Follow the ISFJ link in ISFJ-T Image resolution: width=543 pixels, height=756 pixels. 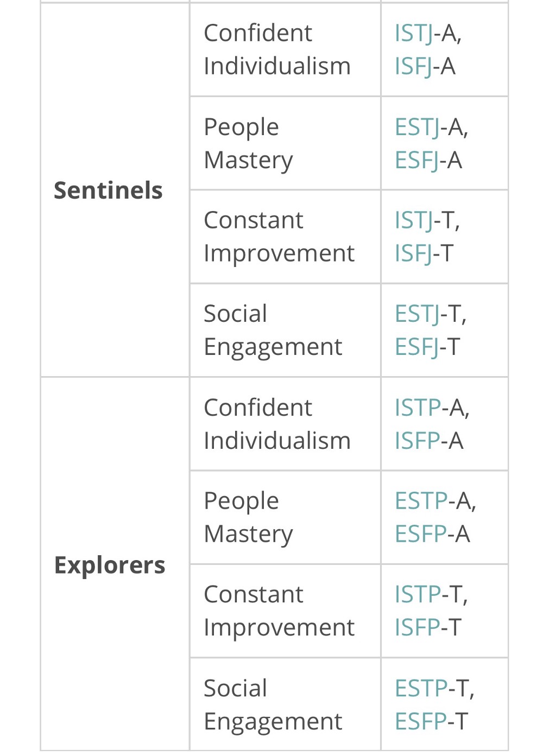pos(413,253)
